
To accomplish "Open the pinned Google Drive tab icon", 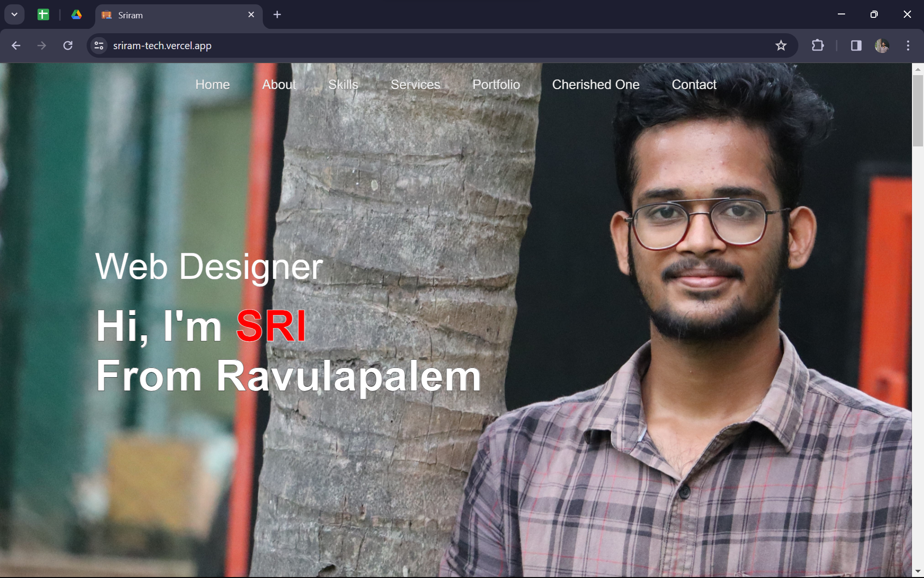I will click(x=77, y=14).
